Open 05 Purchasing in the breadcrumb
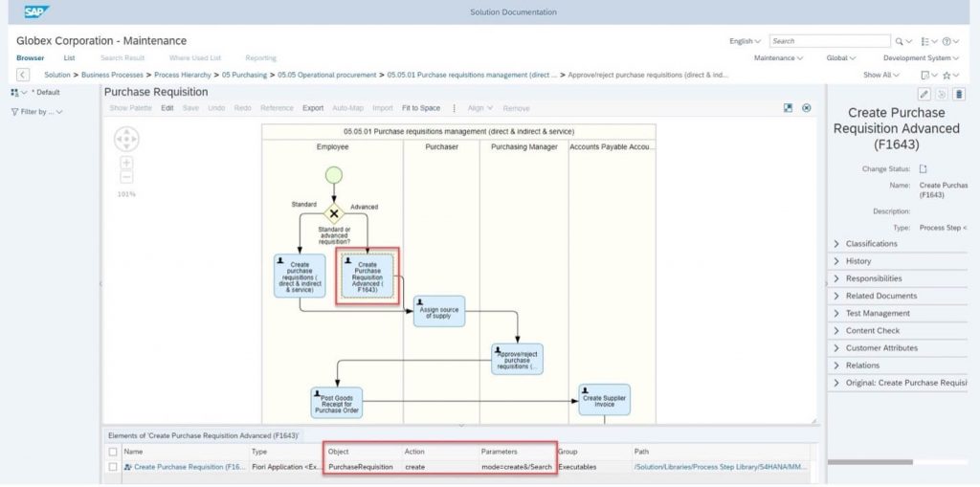 point(244,75)
